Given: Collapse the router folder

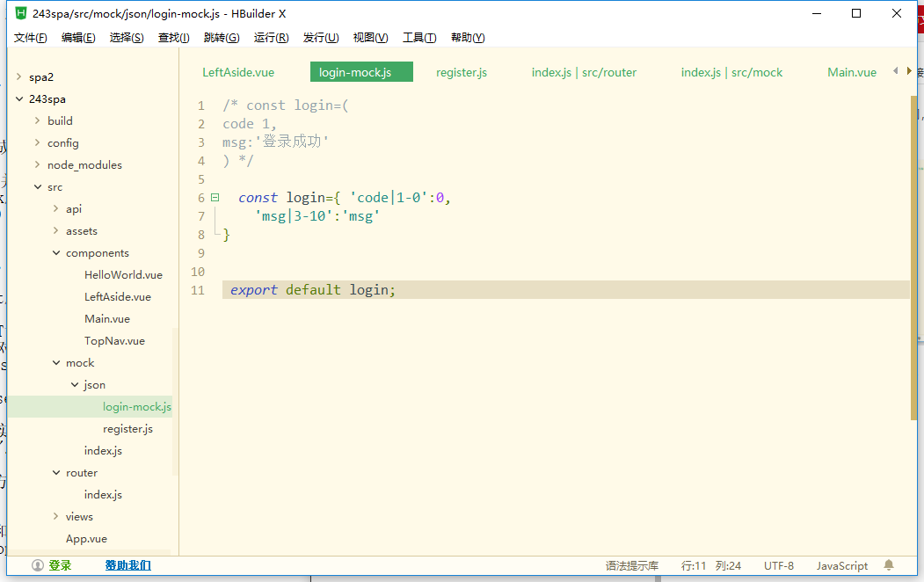Looking at the screenshot, I should [56, 472].
